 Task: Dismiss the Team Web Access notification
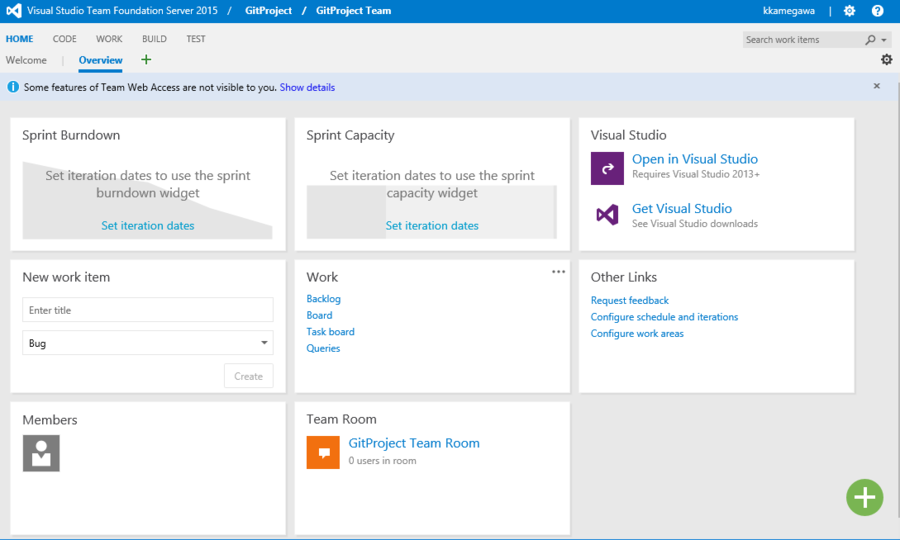pos(876,86)
